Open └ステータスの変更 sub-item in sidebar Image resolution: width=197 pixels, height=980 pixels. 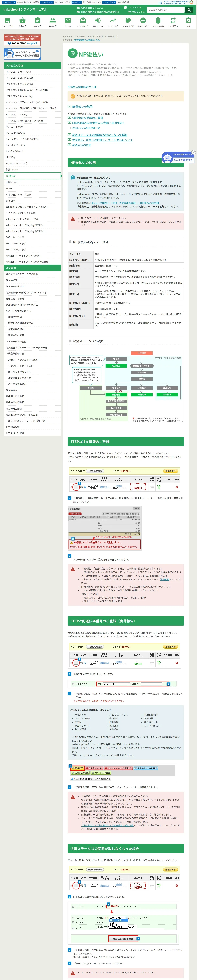[x=32, y=341]
